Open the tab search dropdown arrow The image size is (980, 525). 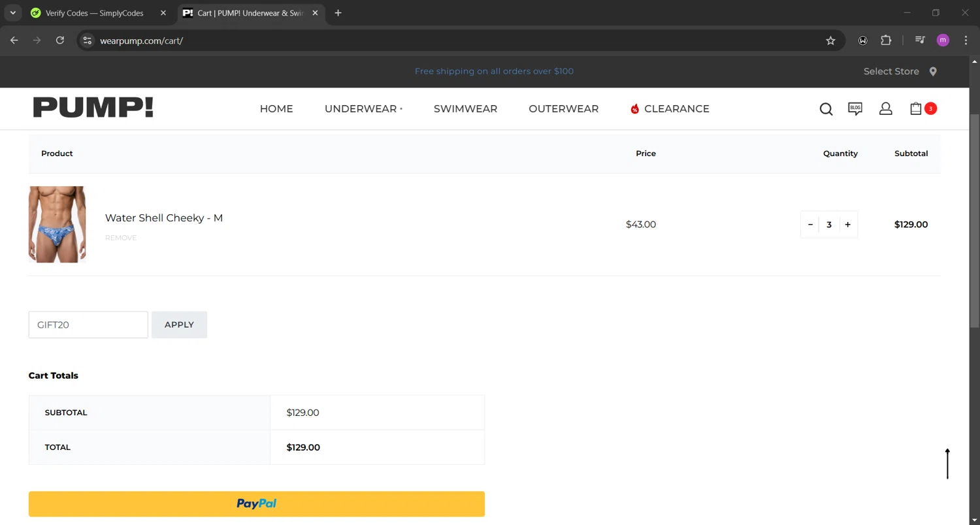coord(12,13)
